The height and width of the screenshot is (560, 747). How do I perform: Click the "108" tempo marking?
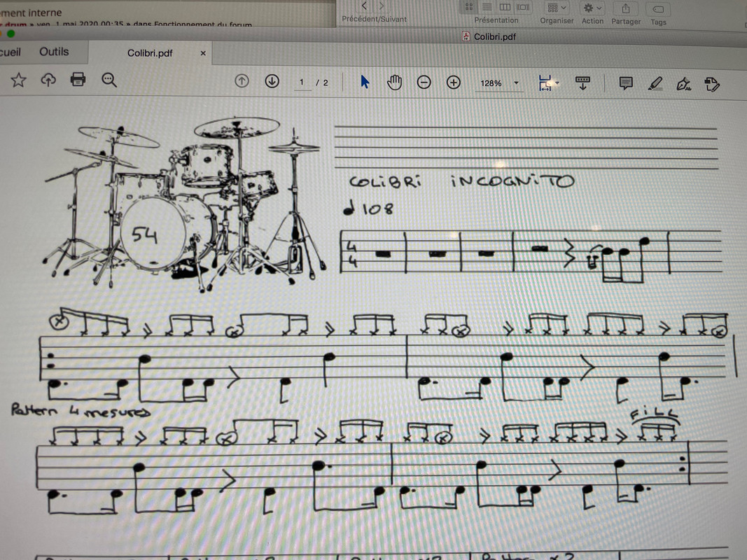point(377,209)
